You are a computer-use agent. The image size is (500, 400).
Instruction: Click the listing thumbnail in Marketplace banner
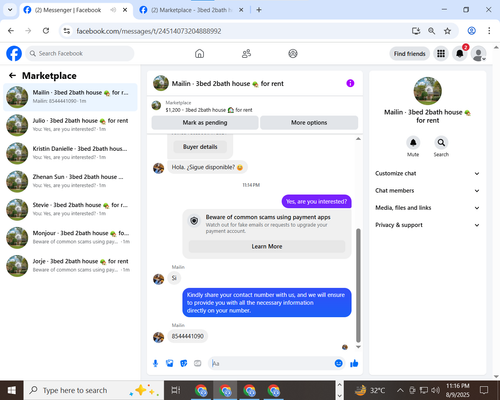(156, 106)
